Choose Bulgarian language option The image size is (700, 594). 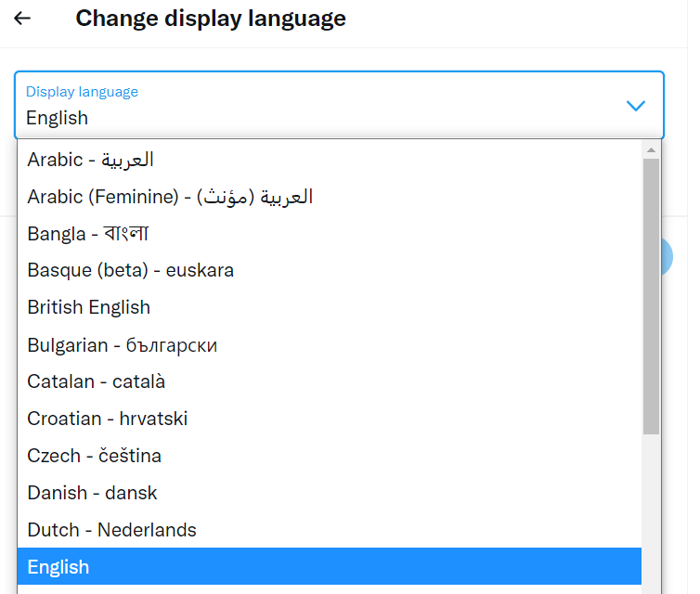tap(330, 345)
